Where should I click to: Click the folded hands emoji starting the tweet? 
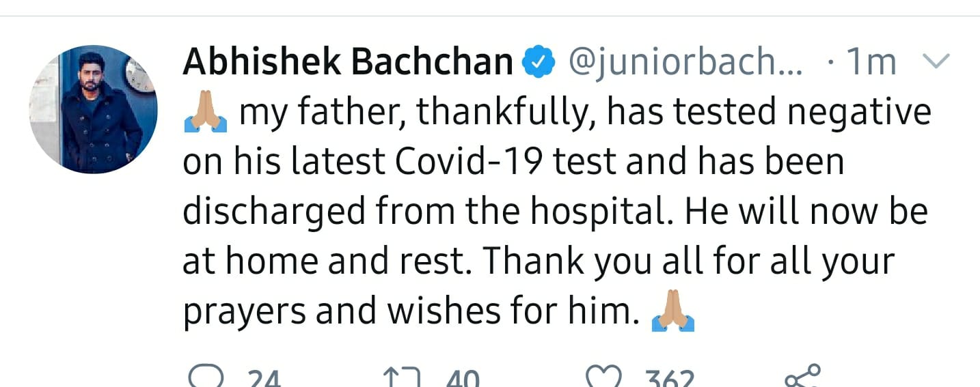tap(205, 113)
